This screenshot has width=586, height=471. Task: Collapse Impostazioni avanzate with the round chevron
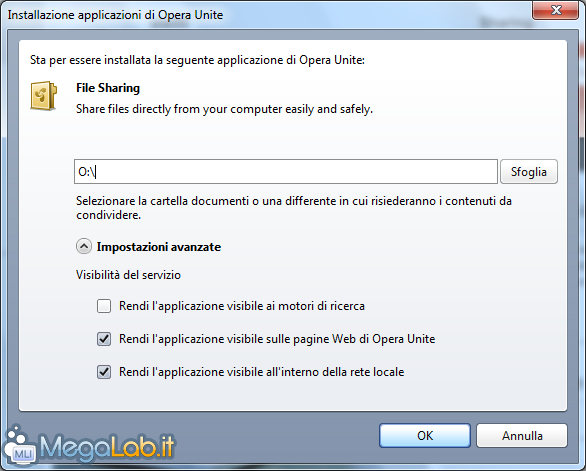[84, 247]
